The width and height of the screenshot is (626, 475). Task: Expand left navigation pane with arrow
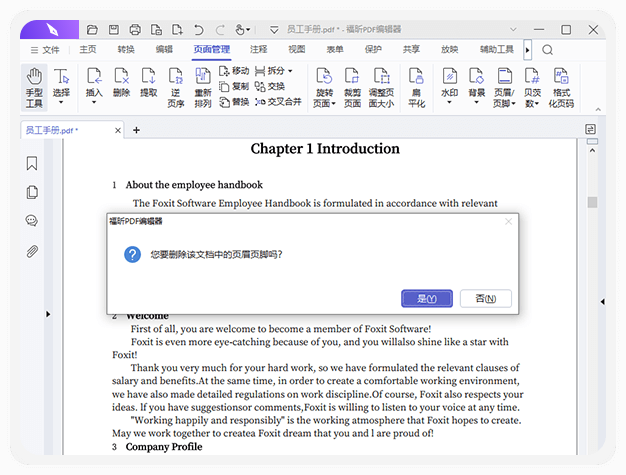[x=48, y=314]
